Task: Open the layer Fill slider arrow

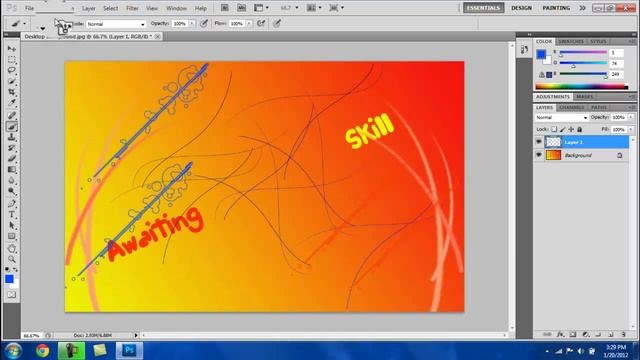Action: (x=631, y=129)
